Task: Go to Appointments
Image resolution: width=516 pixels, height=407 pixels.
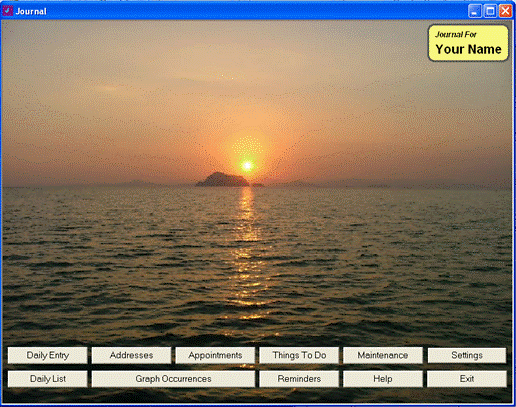Action: [215, 355]
